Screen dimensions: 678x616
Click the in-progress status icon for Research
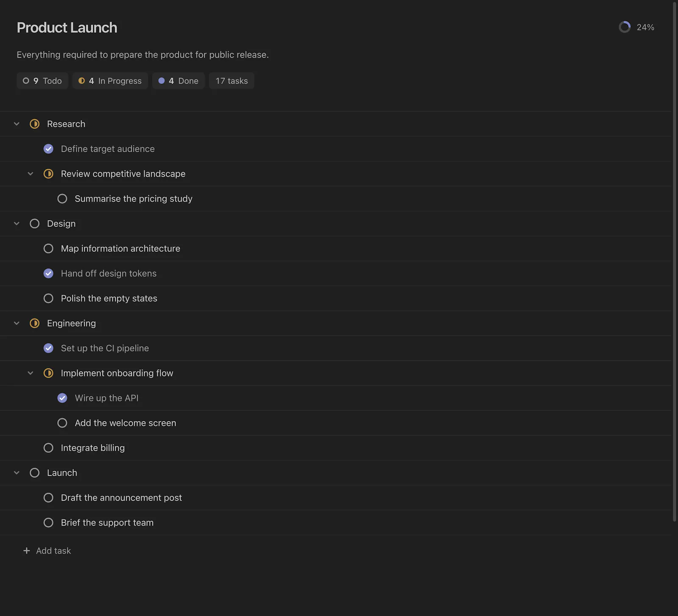(x=34, y=124)
